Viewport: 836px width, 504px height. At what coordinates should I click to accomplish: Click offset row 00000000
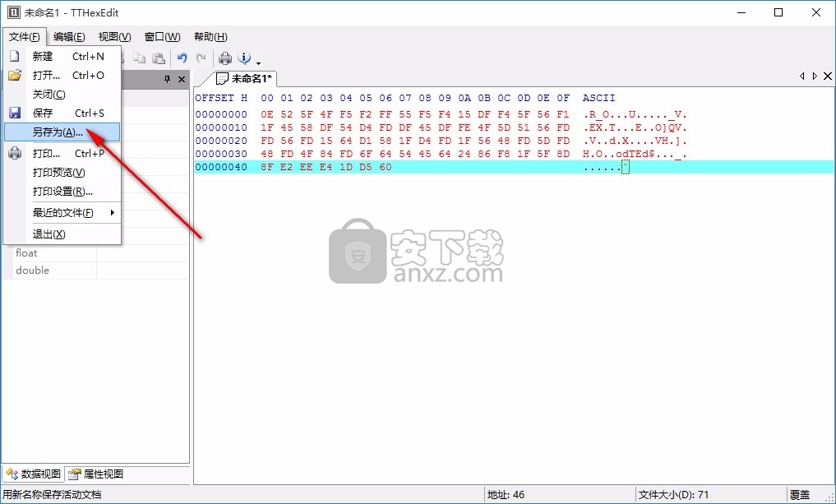[x=221, y=114]
